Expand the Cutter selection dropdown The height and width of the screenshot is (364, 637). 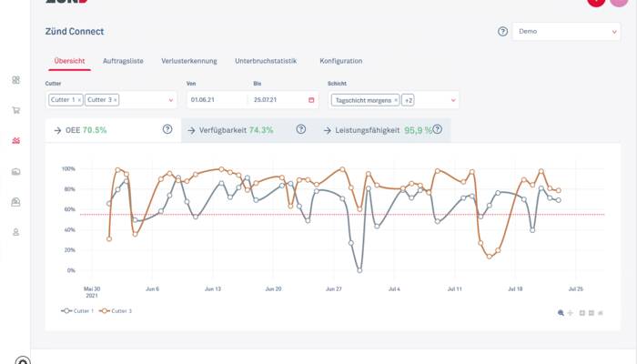coord(170,99)
